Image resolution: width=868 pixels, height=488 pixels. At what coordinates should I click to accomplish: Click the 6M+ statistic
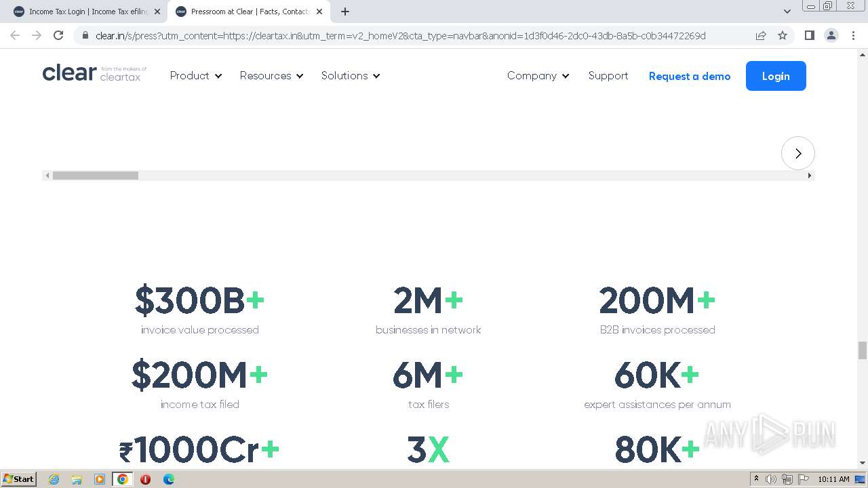[x=429, y=375]
